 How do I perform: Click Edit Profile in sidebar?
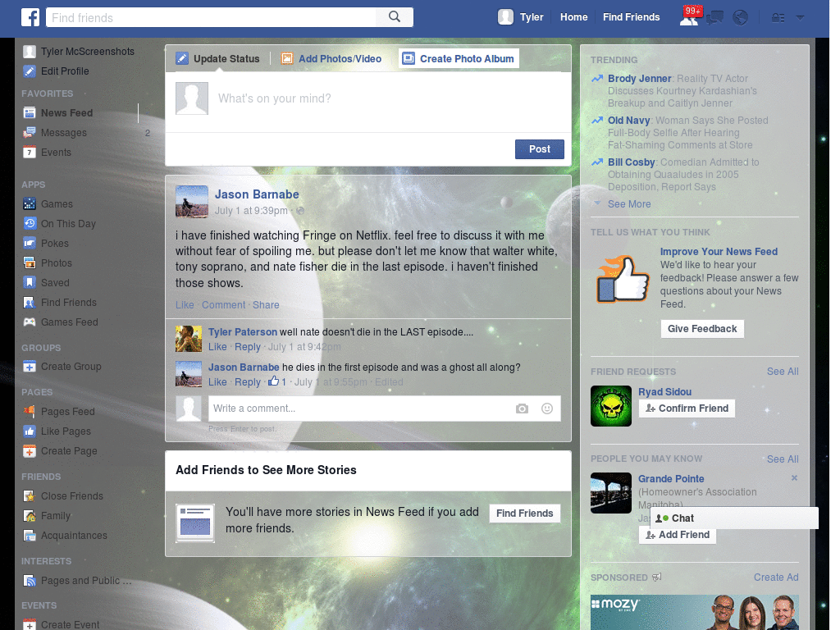coord(65,71)
